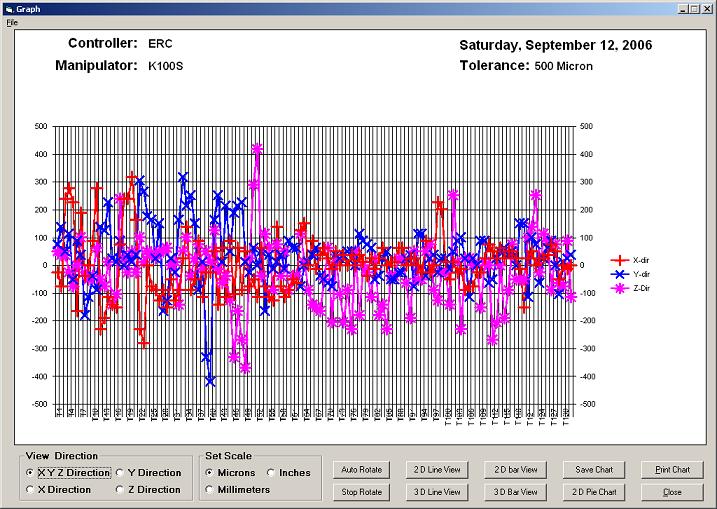The width and height of the screenshot is (717, 509).
Task: Open the 3 D Bar View
Action: (x=515, y=492)
